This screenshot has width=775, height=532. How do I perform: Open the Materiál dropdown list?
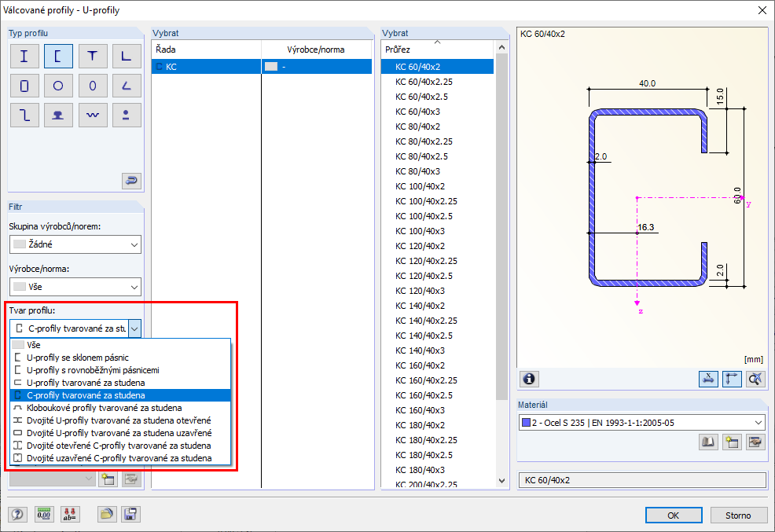point(641,423)
